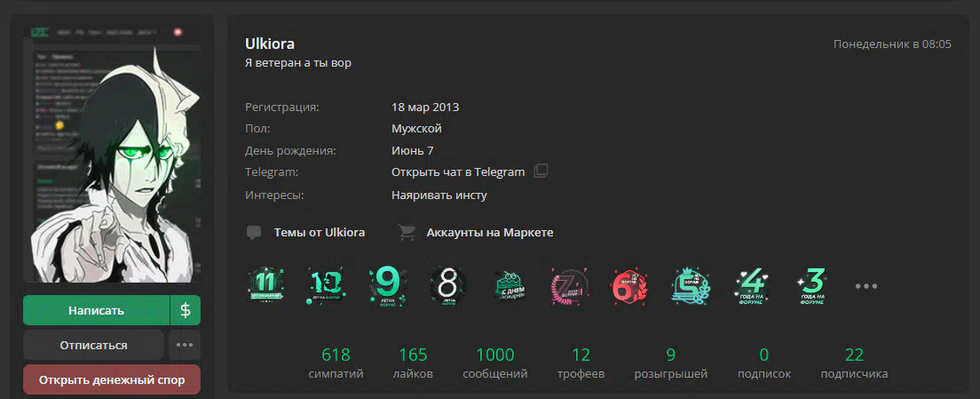Open the 12 трофеев counter

click(581, 363)
